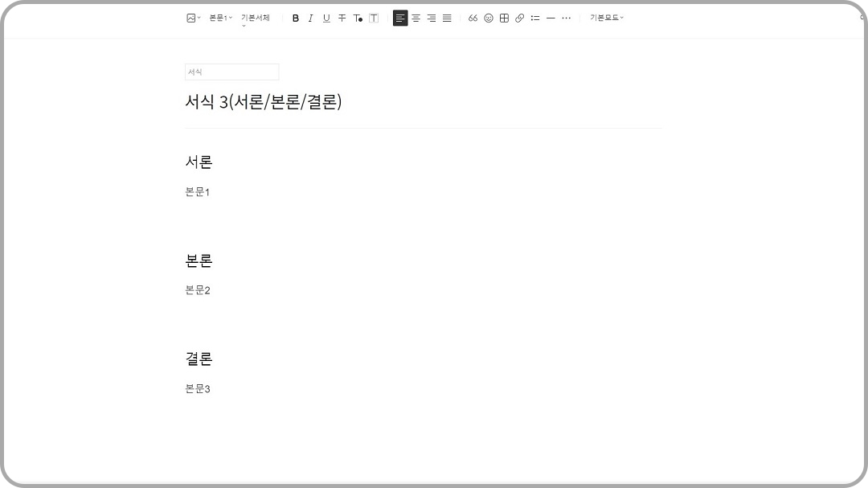
Task: Insert a blockquote
Action: [x=473, y=18]
